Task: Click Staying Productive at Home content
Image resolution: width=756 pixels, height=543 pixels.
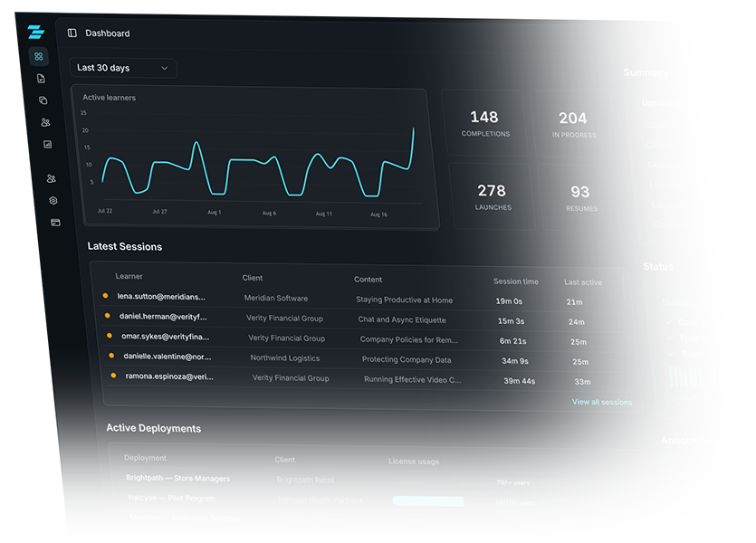Action: point(404,300)
